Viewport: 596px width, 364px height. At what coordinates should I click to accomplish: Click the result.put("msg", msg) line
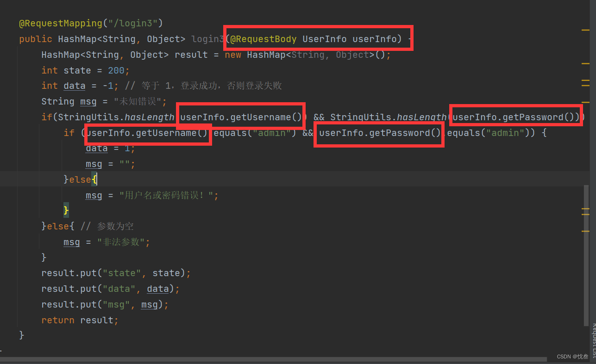105,305
